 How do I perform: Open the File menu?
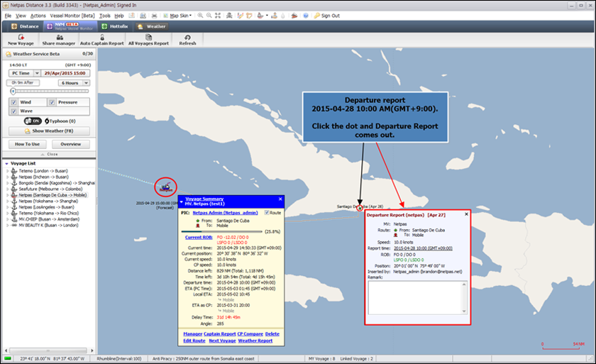pos(8,16)
